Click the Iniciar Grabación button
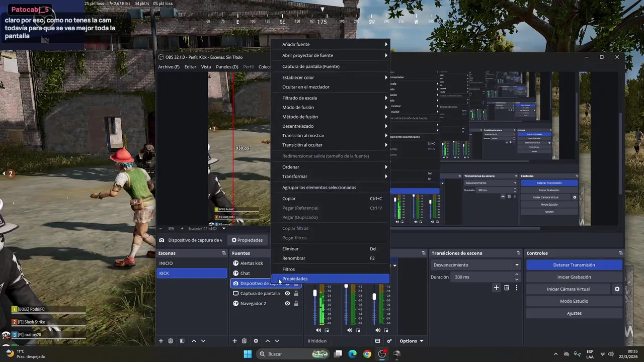644x362 pixels. pyautogui.click(x=574, y=277)
